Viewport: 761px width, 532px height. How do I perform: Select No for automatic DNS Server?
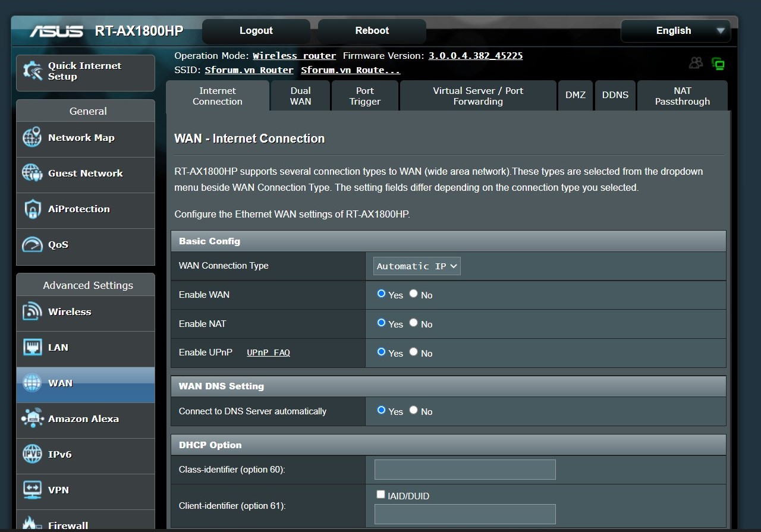pos(414,410)
